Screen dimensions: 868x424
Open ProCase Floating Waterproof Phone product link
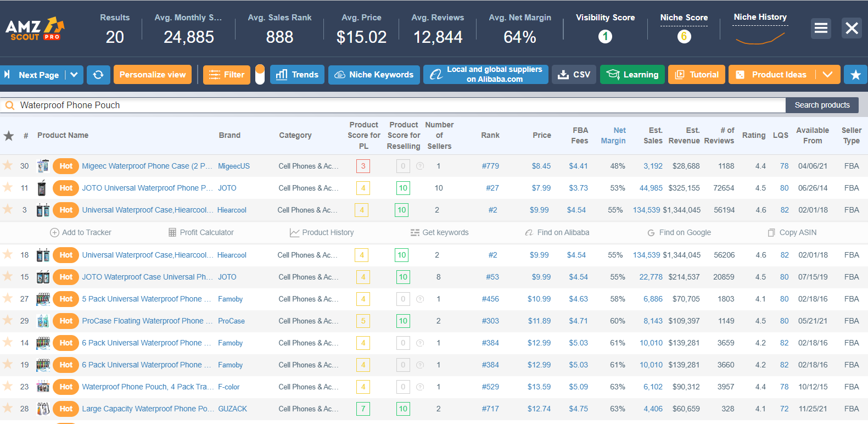pos(147,321)
